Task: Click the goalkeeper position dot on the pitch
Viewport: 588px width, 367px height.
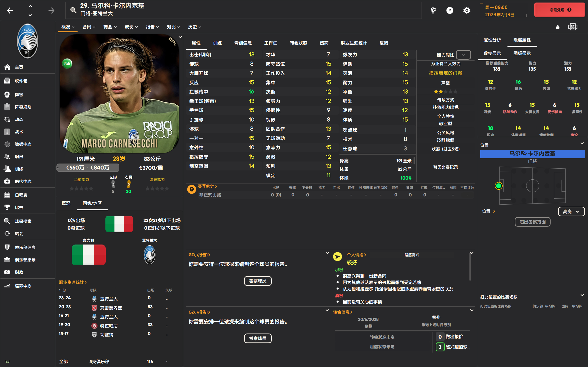Action: [498, 186]
